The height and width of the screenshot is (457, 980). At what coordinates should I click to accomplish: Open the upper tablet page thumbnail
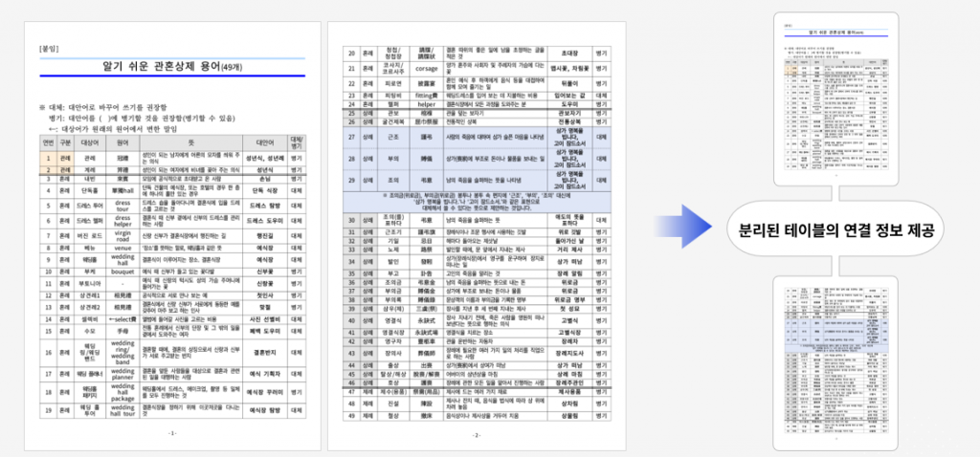coord(836,106)
